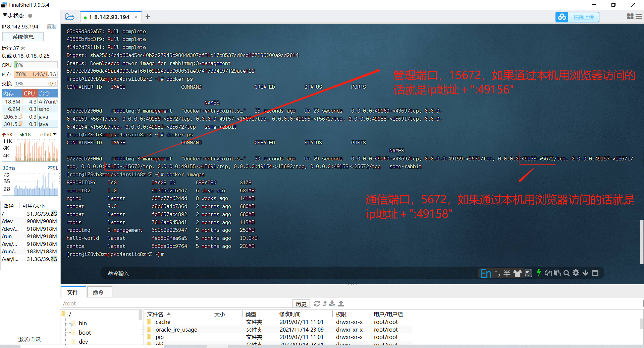Click the cloud drag-upload button

(577, 17)
